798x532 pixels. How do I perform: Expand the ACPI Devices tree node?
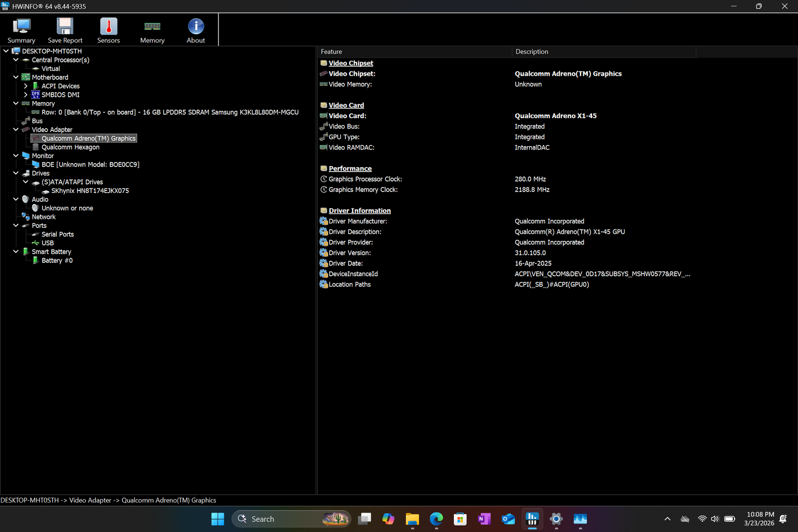point(26,86)
